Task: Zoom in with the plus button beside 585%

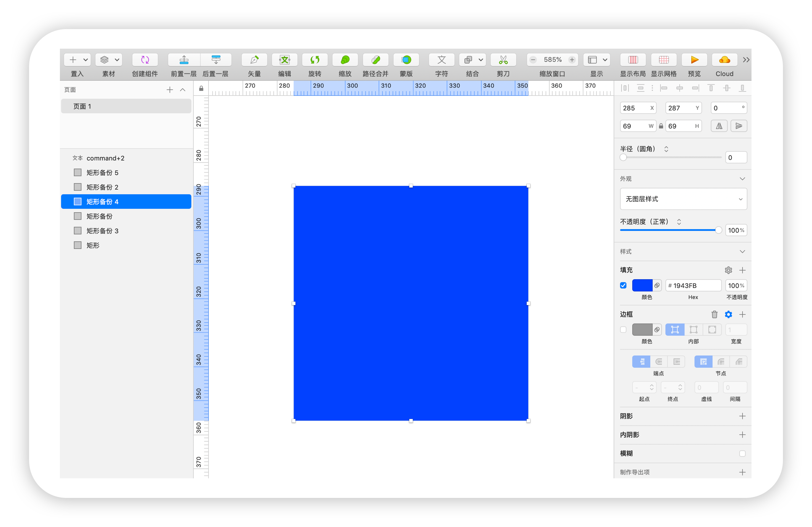Action: click(x=572, y=60)
